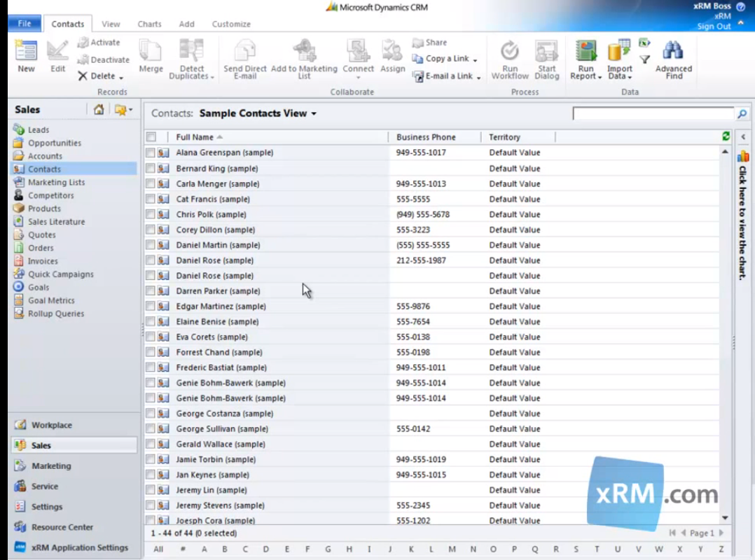Check the Alana Greenspan row checkbox
The width and height of the screenshot is (755, 560).
(x=151, y=153)
